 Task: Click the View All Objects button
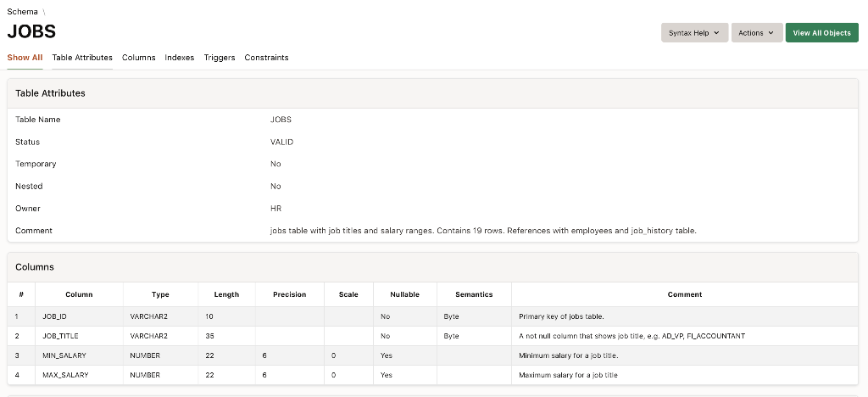821,33
